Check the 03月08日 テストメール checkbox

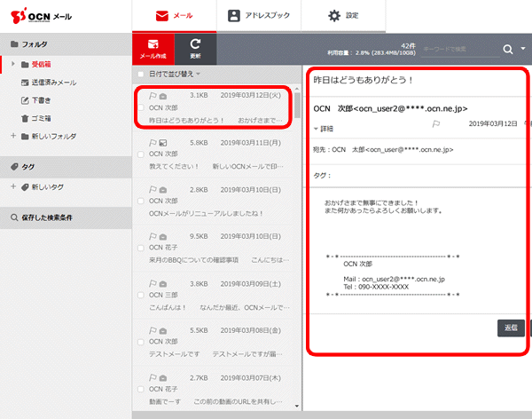pos(141,342)
